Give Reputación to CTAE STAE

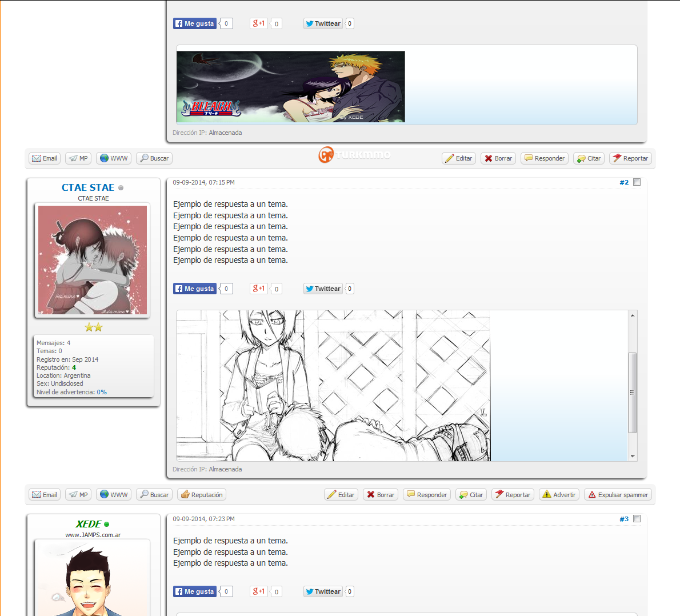tap(202, 494)
